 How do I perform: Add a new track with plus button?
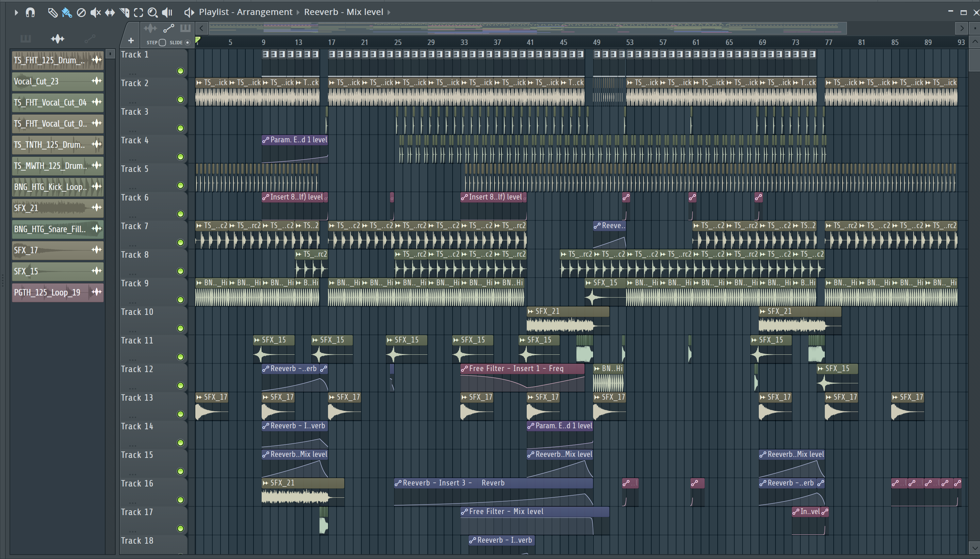131,41
